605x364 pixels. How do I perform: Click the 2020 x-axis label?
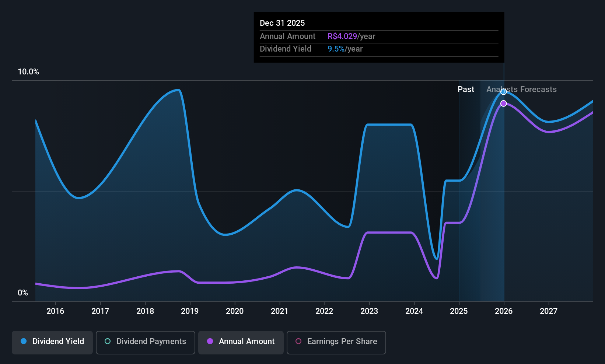coord(235,311)
